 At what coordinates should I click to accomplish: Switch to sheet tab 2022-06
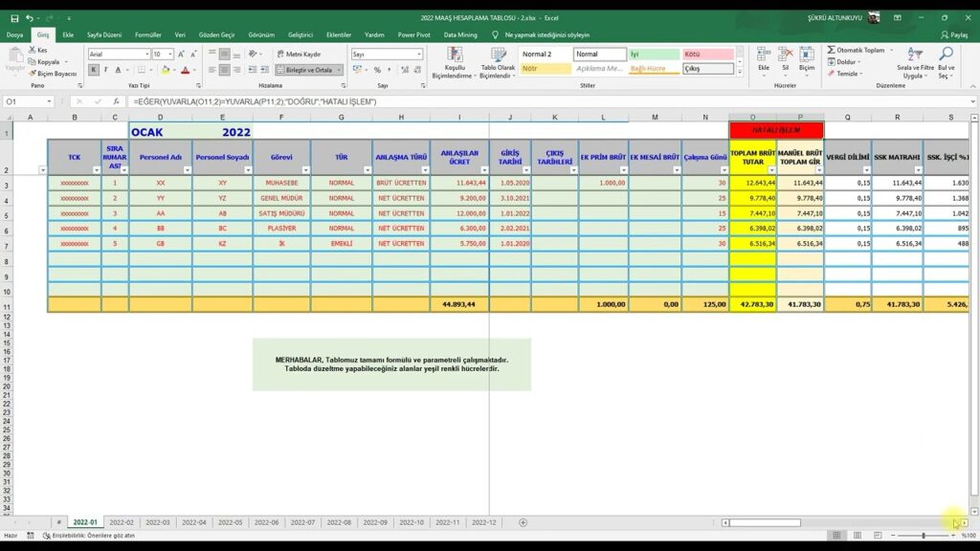(266, 522)
